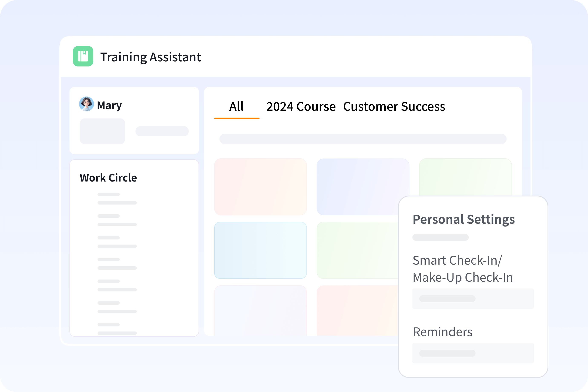Screen dimensions: 588x392
Task: Click the Mary username label
Action: pyautogui.click(x=109, y=105)
